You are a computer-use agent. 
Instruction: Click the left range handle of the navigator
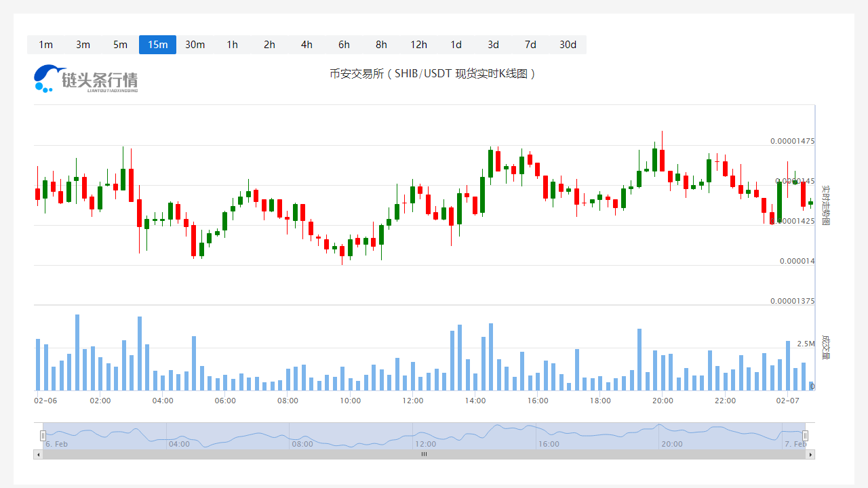[43, 436]
